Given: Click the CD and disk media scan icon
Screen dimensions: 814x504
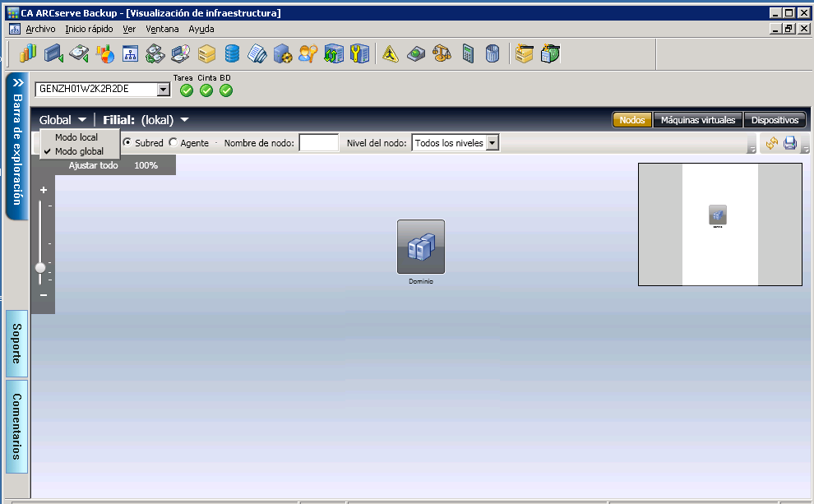Looking at the screenshot, I should coord(181,53).
